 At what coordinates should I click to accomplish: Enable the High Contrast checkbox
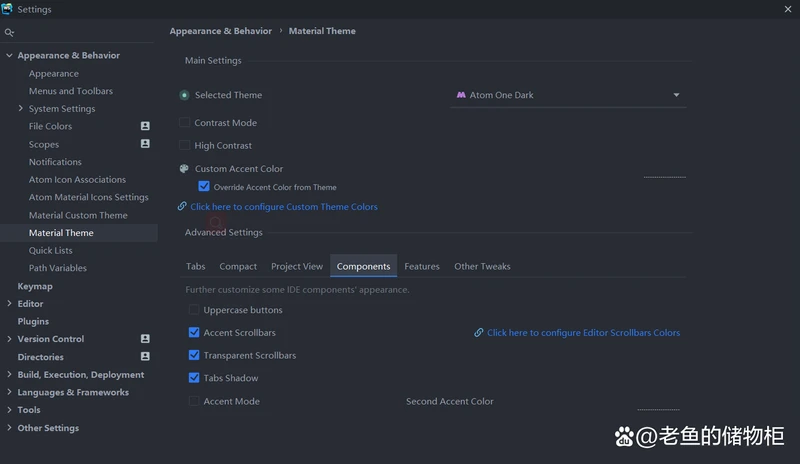coord(185,145)
